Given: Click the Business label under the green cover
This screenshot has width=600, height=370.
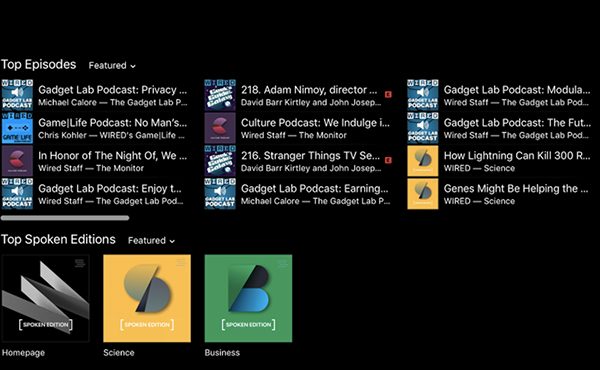Looking at the screenshot, I should pyautogui.click(x=222, y=353).
